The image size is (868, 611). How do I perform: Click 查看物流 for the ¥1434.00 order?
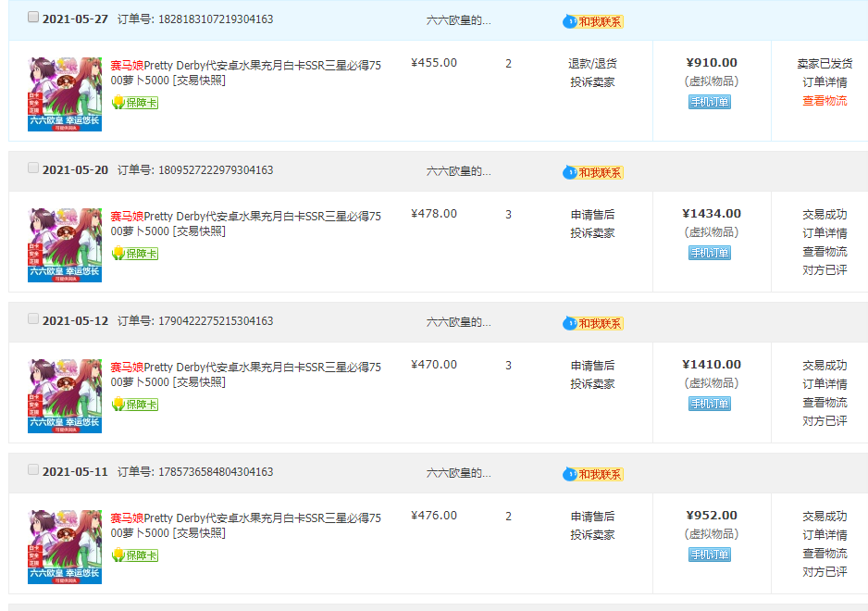tap(825, 252)
